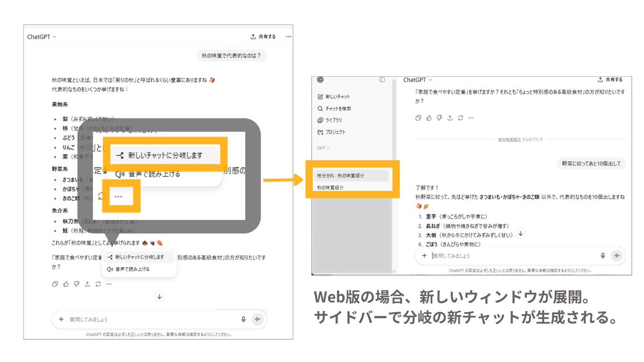Open ライブラリ in the sidebar
The image size is (644, 362).
[330, 120]
